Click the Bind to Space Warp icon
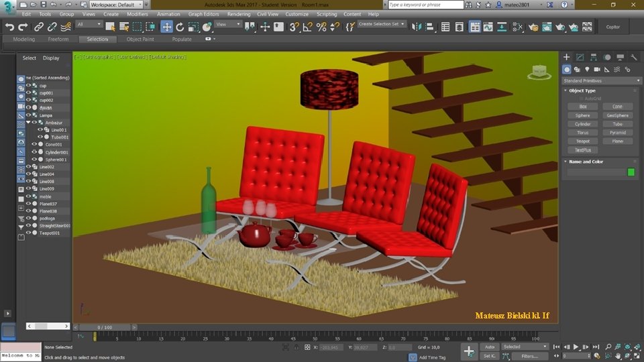 coord(65,27)
